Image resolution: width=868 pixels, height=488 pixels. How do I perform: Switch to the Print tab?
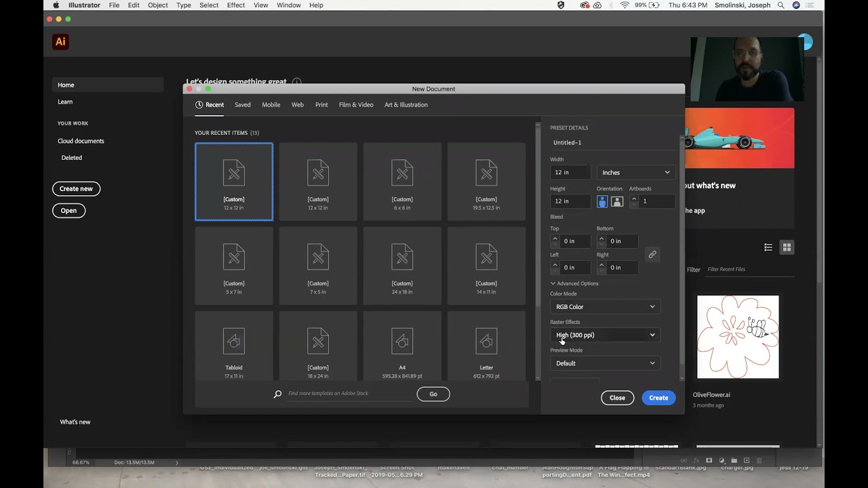point(321,104)
